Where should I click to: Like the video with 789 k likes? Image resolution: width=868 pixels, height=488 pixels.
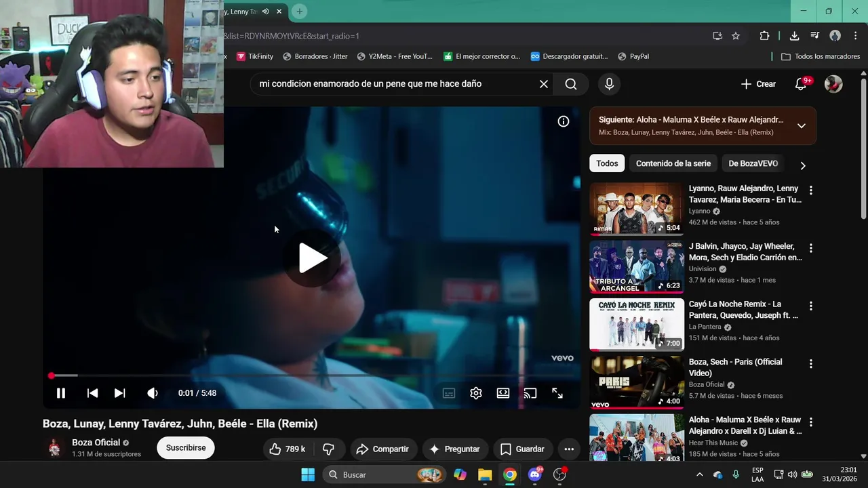pos(287,449)
